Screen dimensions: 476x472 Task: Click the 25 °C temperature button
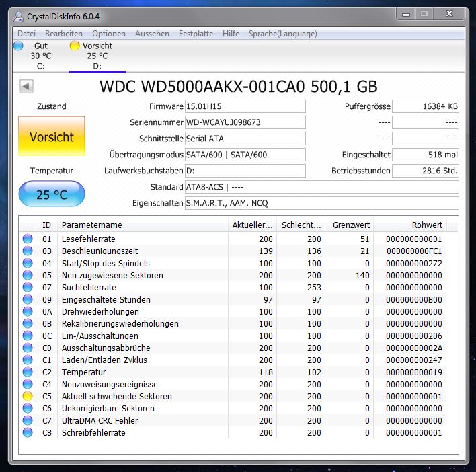point(52,194)
